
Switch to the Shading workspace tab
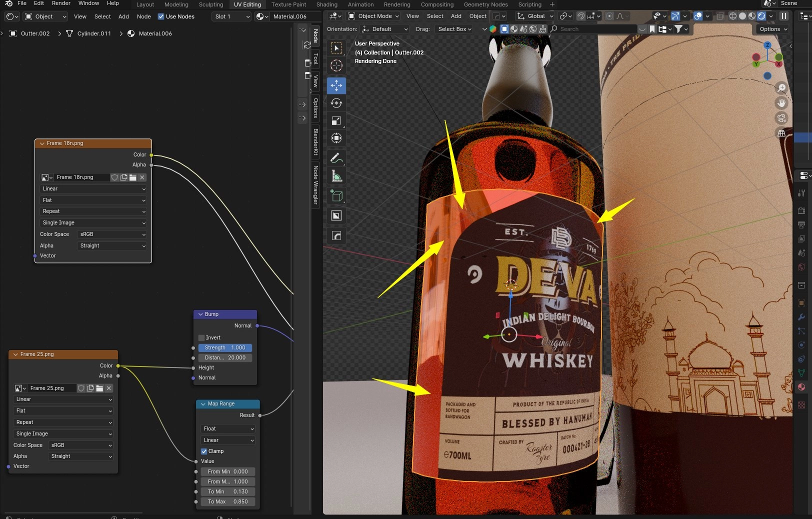pyautogui.click(x=327, y=4)
